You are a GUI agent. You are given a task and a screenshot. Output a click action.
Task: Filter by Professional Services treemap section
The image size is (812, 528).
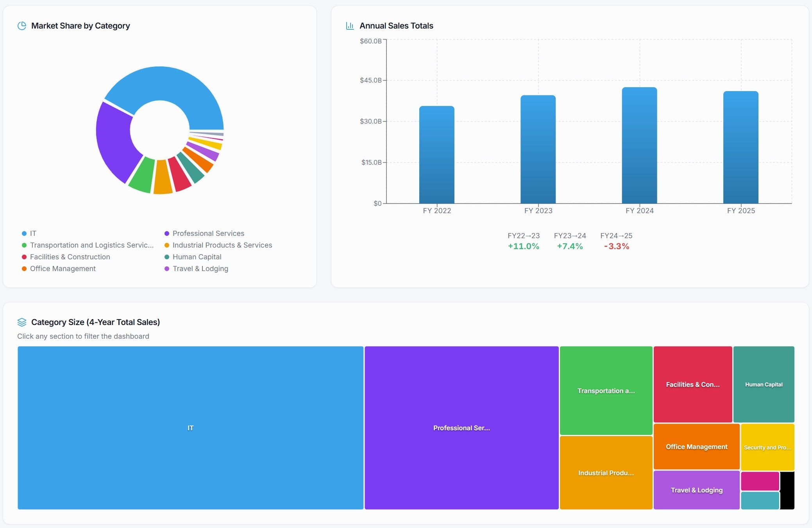[x=461, y=428]
